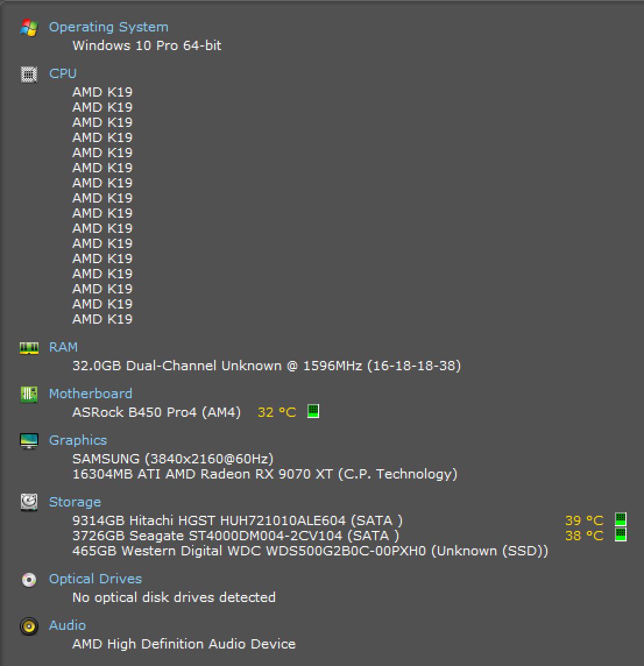Image resolution: width=644 pixels, height=666 pixels.
Task: Open the CPU section link
Action: [x=63, y=73]
